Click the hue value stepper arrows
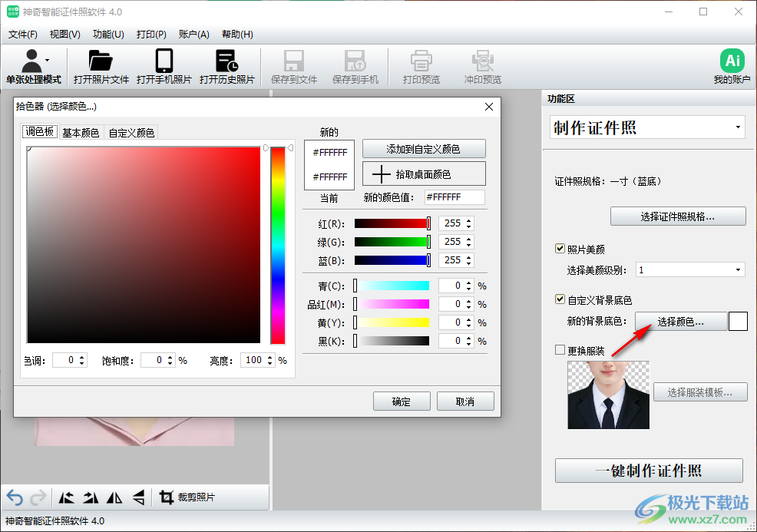The width and height of the screenshot is (757, 532). tap(81, 360)
